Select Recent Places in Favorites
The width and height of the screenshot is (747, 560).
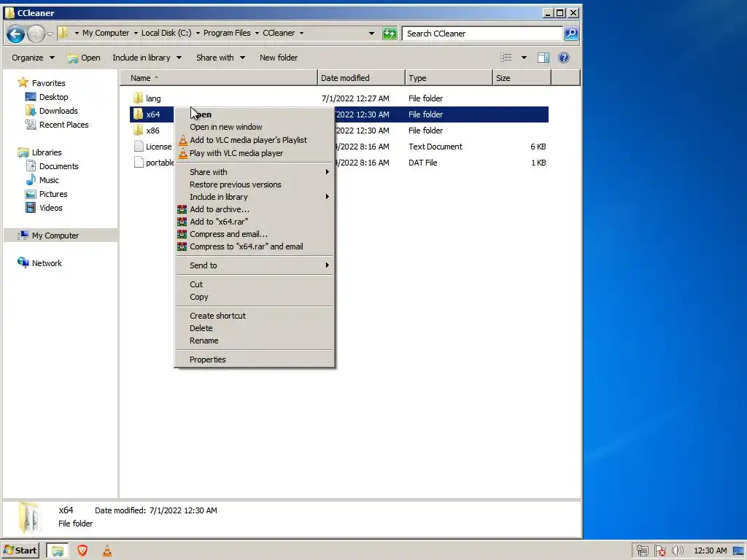pos(64,125)
